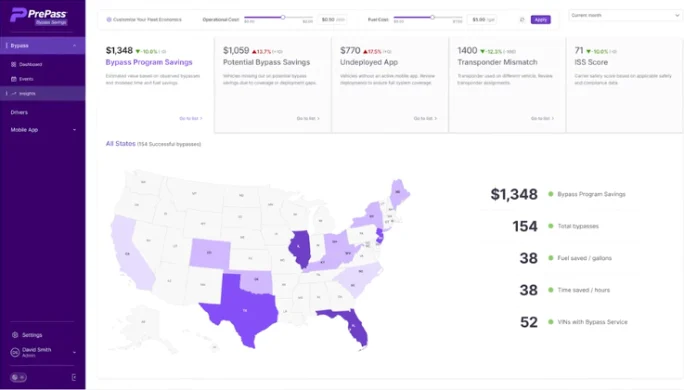Expand the David Smith account menu

click(x=74, y=352)
